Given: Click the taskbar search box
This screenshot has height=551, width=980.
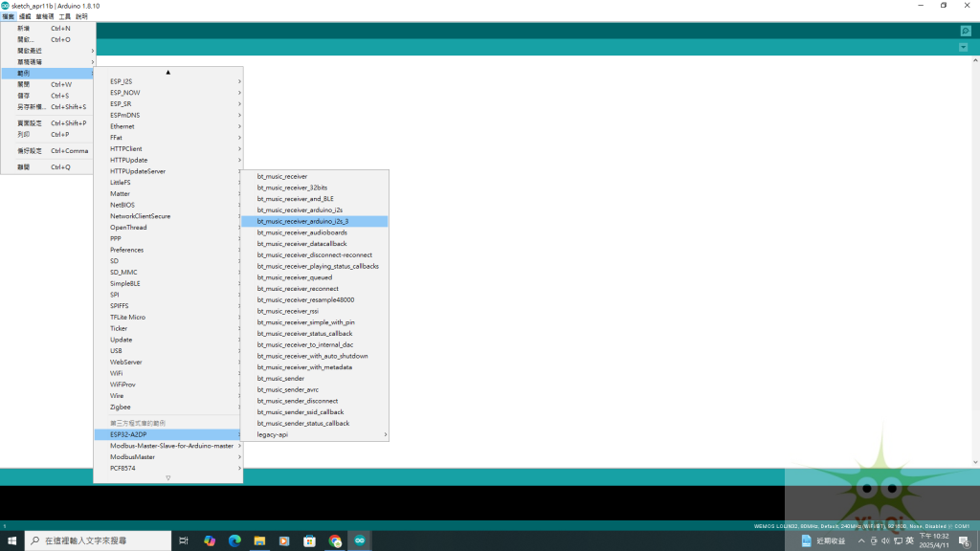Looking at the screenshot, I should tap(99, 540).
